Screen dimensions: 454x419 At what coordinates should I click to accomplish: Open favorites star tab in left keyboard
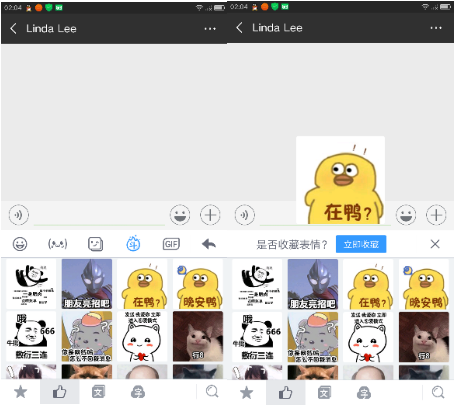(x=20, y=392)
